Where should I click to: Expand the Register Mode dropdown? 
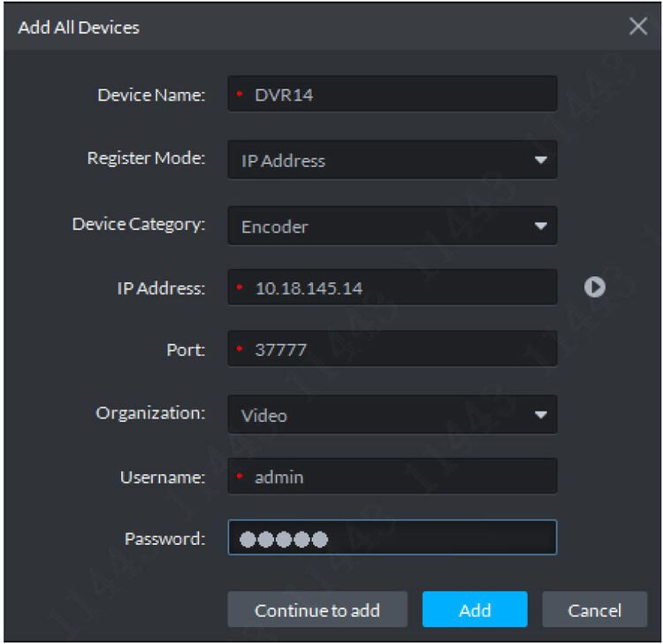(x=540, y=161)
